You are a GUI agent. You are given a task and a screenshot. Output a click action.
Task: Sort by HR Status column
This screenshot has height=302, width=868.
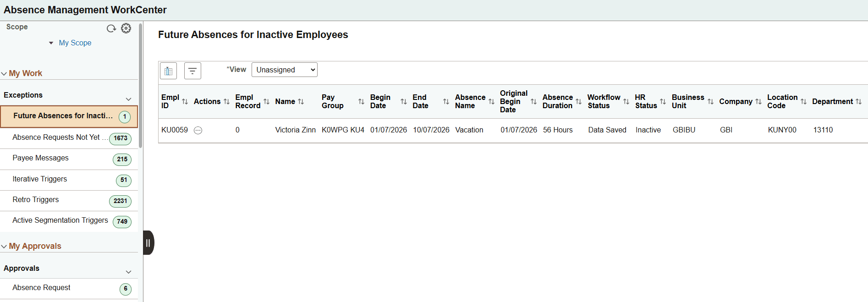pos(663,102)
